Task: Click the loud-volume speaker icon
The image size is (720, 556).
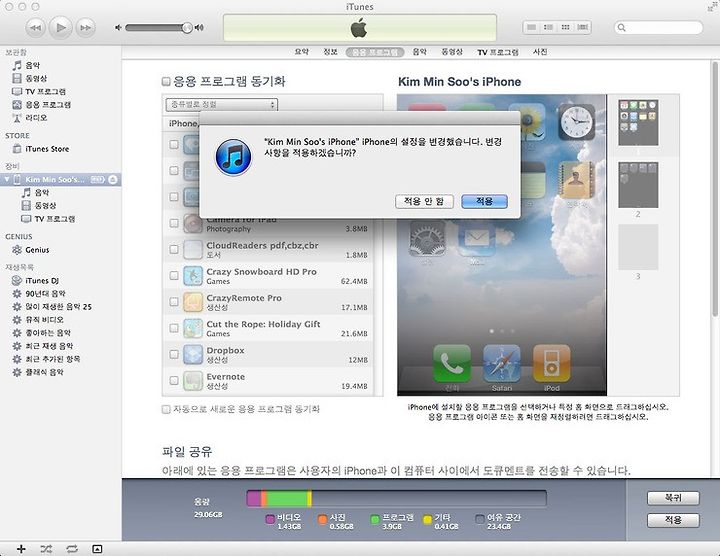Action: point(199,28)
